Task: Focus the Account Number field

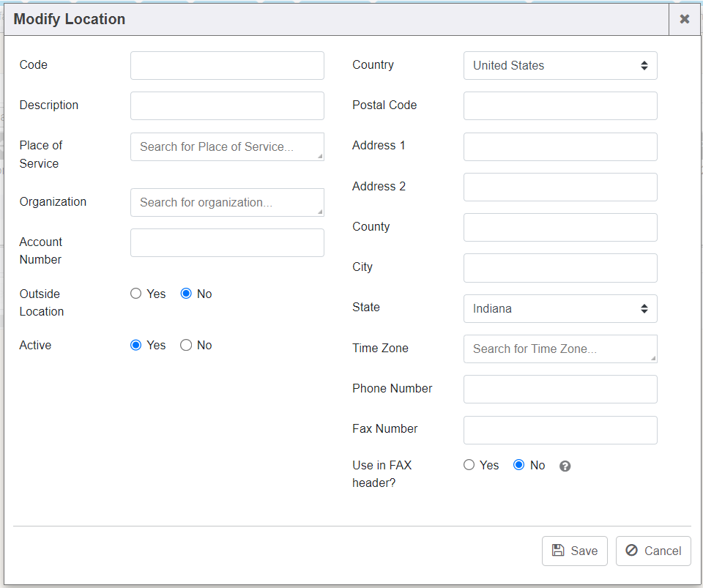Action: (227, 242)
